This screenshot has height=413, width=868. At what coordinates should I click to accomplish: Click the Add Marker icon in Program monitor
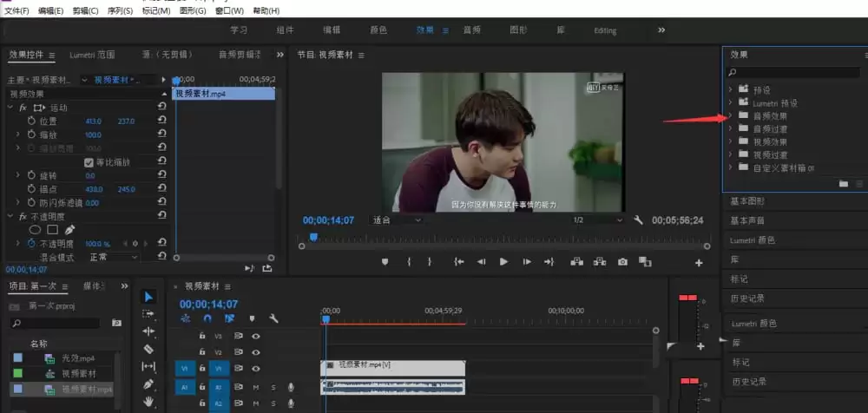(x=385, y=262)
